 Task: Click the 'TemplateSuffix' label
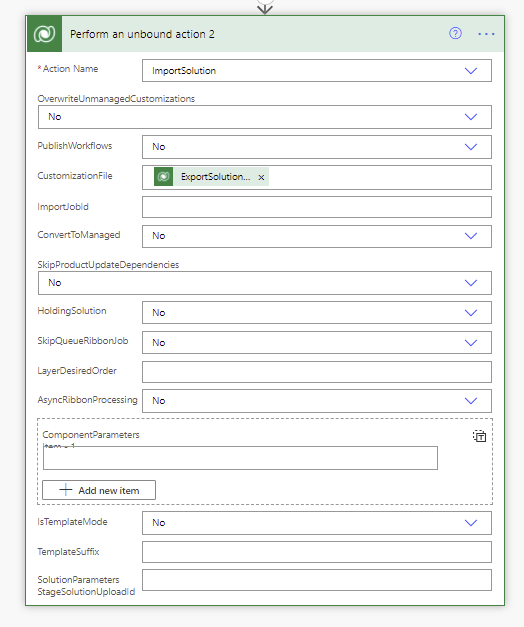click(68, 552)
